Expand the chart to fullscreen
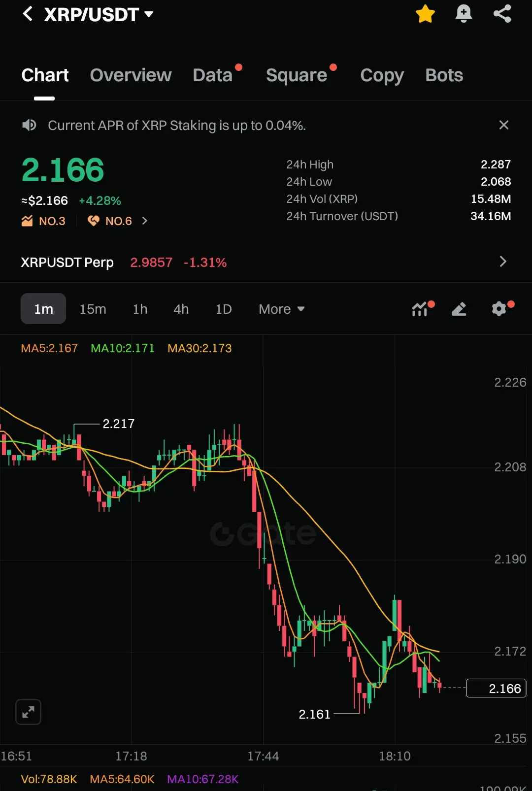Viewport: 532px width, 791px height. click(28, 712)
